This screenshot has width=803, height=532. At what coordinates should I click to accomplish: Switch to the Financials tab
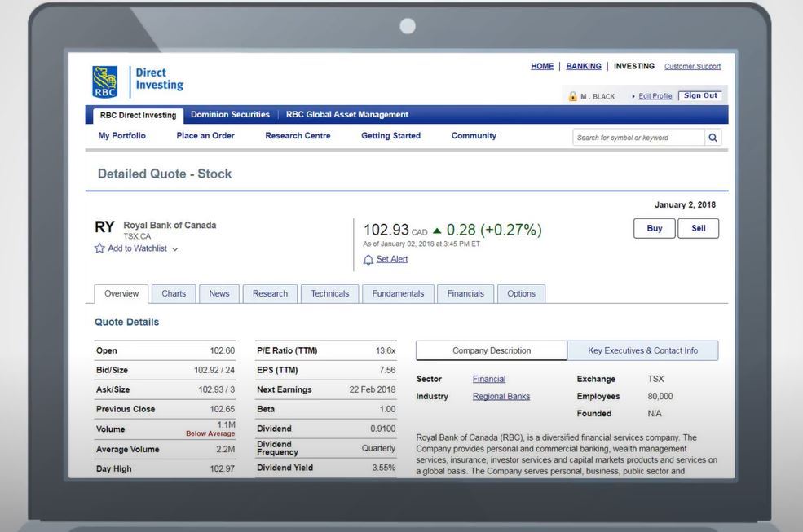point(465,294)
